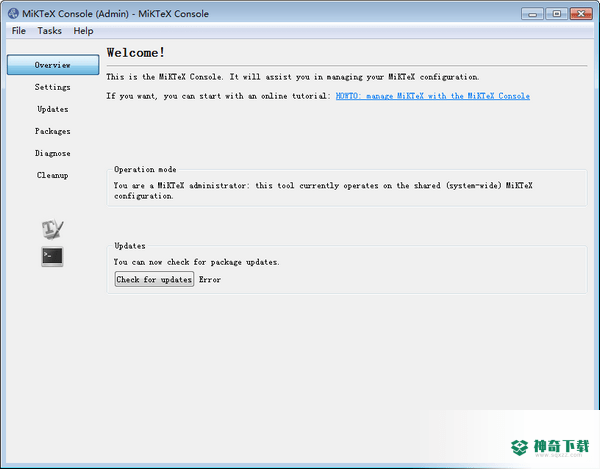
Task: Minimize the MiKTeX Console window
Action: [532, 14]
